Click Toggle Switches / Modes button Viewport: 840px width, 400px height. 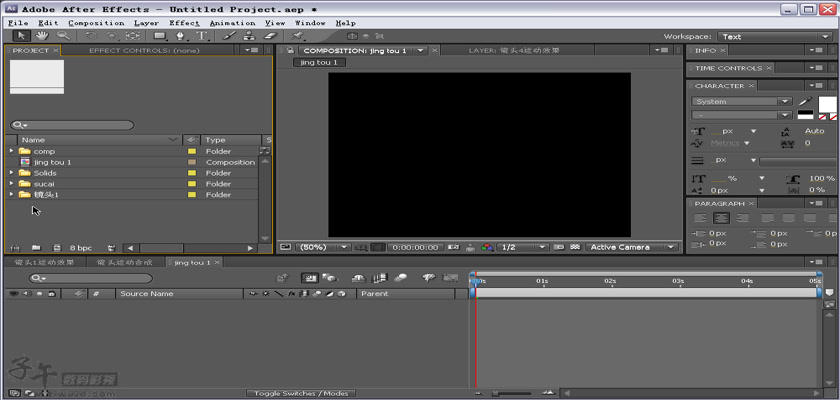tap(301, 393)
